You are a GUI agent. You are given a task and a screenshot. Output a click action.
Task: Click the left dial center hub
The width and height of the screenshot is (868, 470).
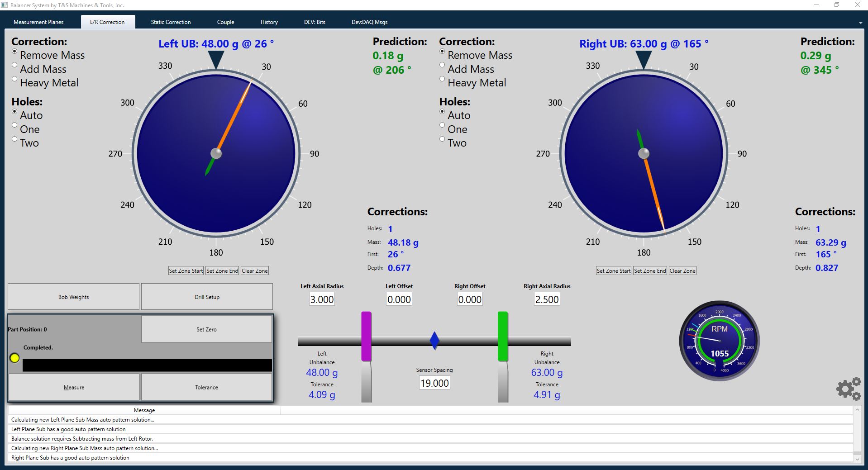[x=216, y=153]
